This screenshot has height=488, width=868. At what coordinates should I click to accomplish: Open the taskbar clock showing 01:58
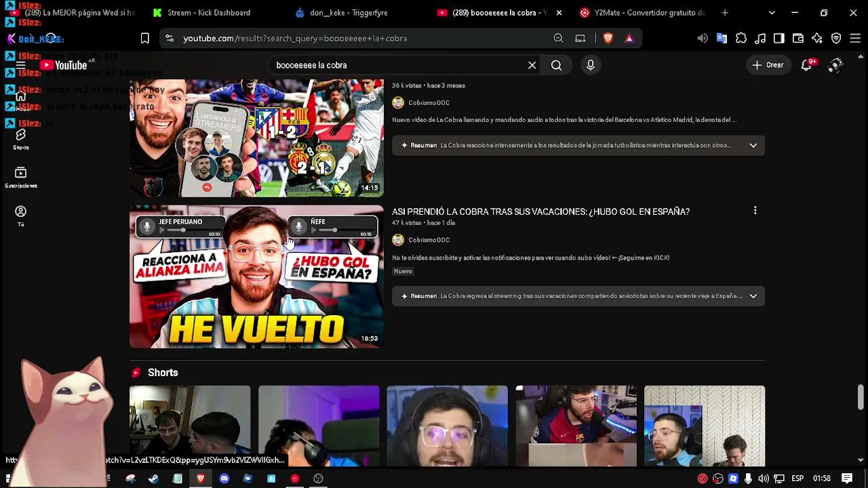(822, 479)
